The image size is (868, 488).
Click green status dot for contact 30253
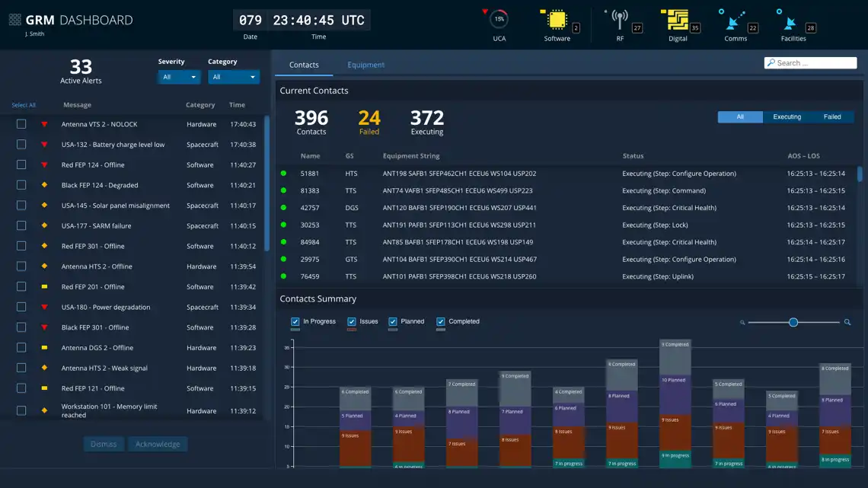pyautogui.click(x=283, y=225)
